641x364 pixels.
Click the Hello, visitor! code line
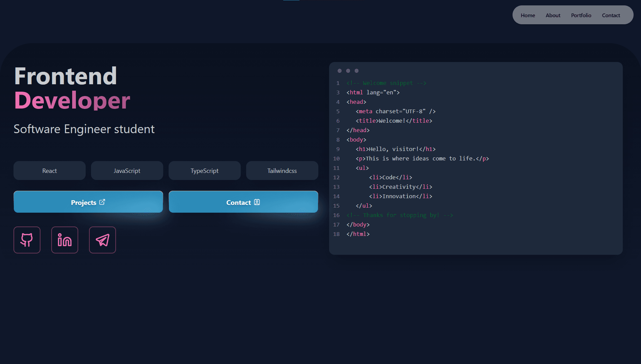click(396, 149)
